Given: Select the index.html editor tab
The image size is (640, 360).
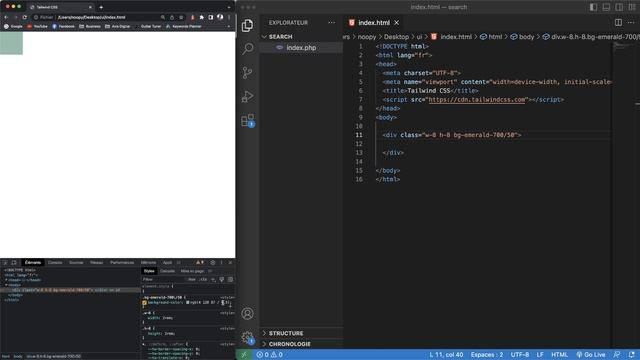Looking at the screenshot, I should click(374, 23).
